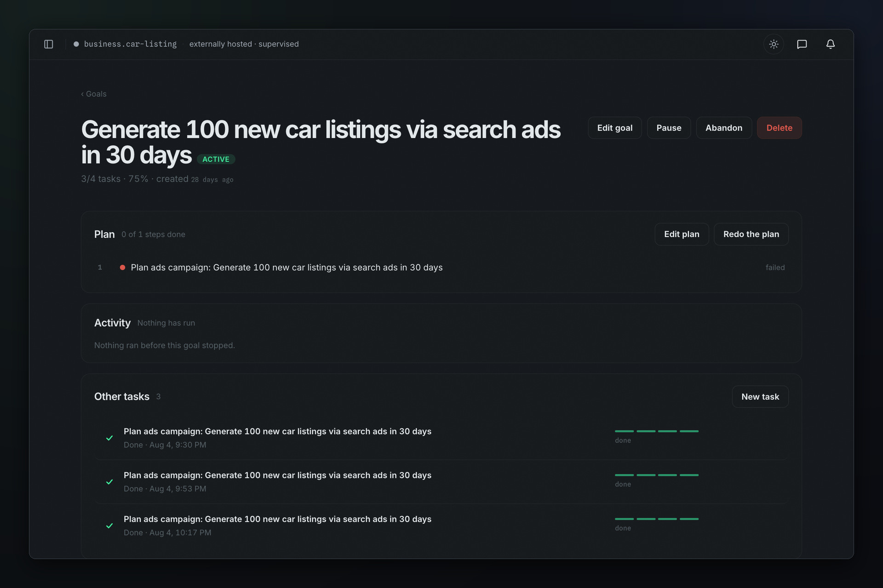The image size is (883, 588).
Task: Switch light/dark theme via sun icon
Action: (774, 44)
